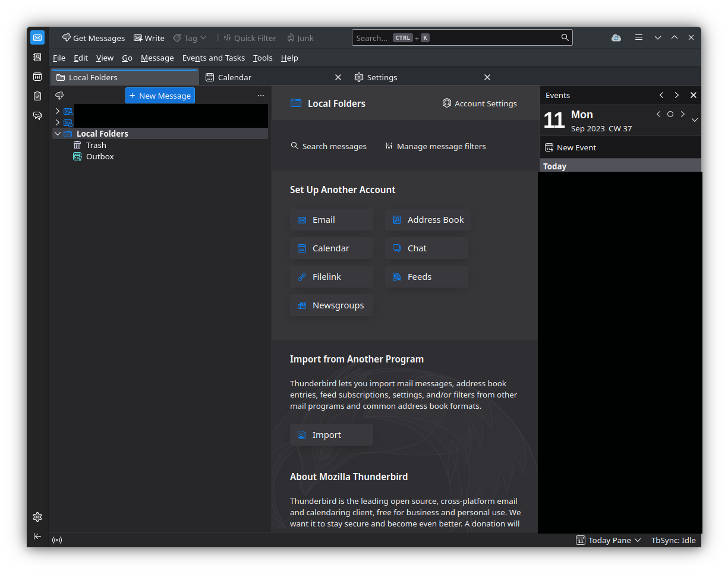Click the Search messages field
This screenshot has height=574, width=728.
tap(329, 146)
